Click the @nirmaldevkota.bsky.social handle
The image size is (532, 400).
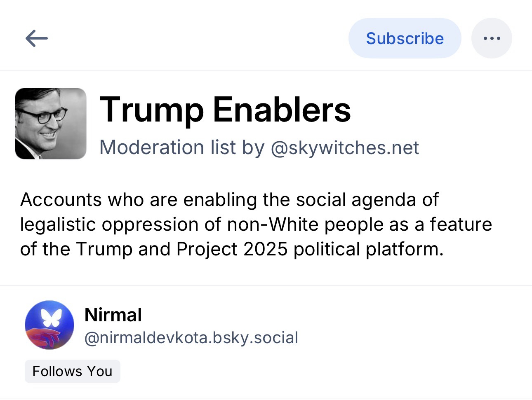191,338
